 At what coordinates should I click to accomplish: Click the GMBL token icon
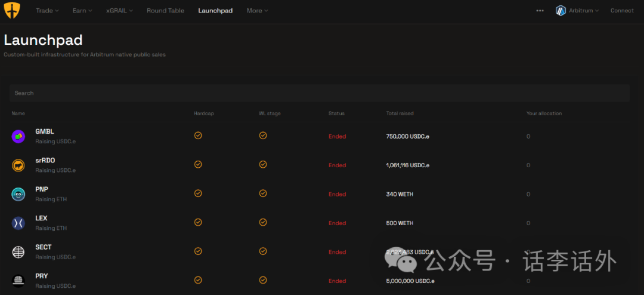pyautogui.click(x=18, y=136)
